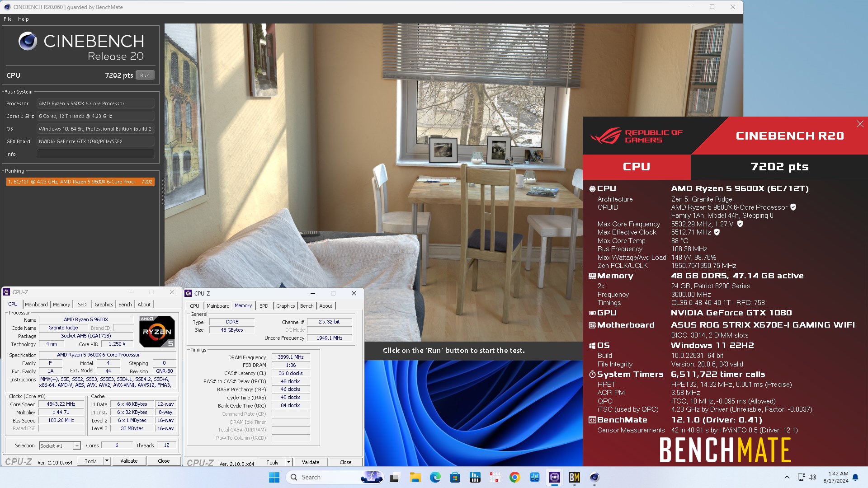Image resolution: width=868 pixels, height=488 pixels.
Task: Click the BenchMate section icon
Action: [x=592, y=420]
